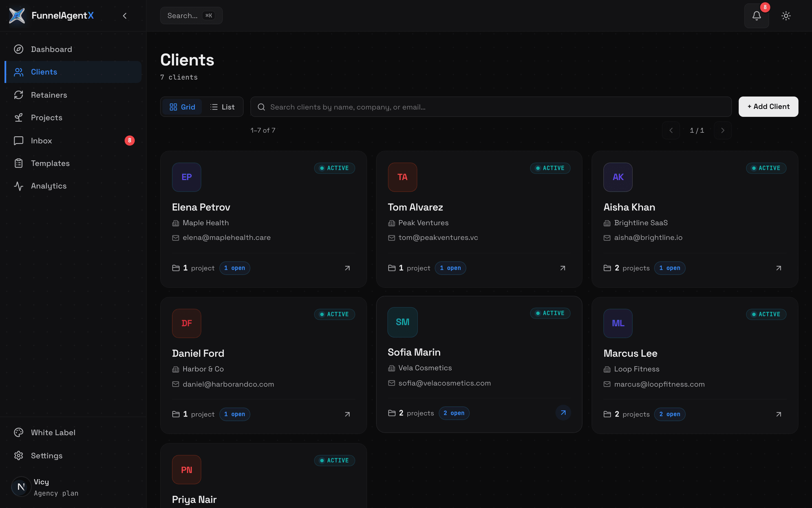
Task: Open Daniel Ford's client arrow link
Action: [347, 414]
